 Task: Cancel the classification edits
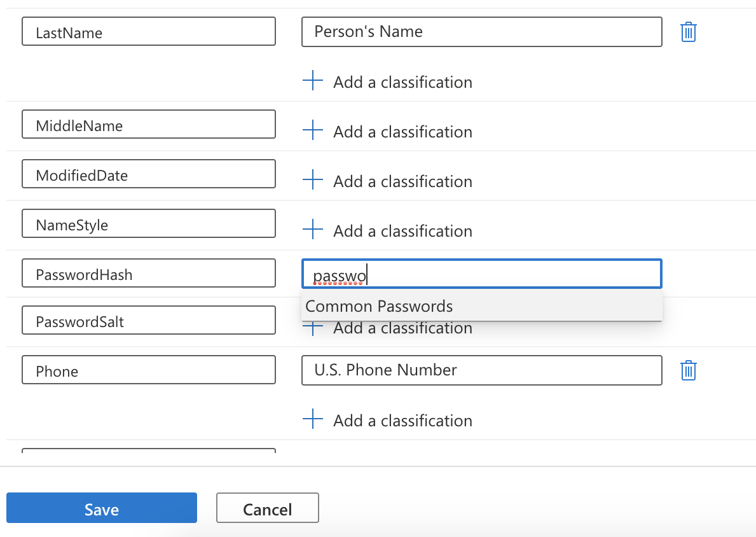point(268,508)
